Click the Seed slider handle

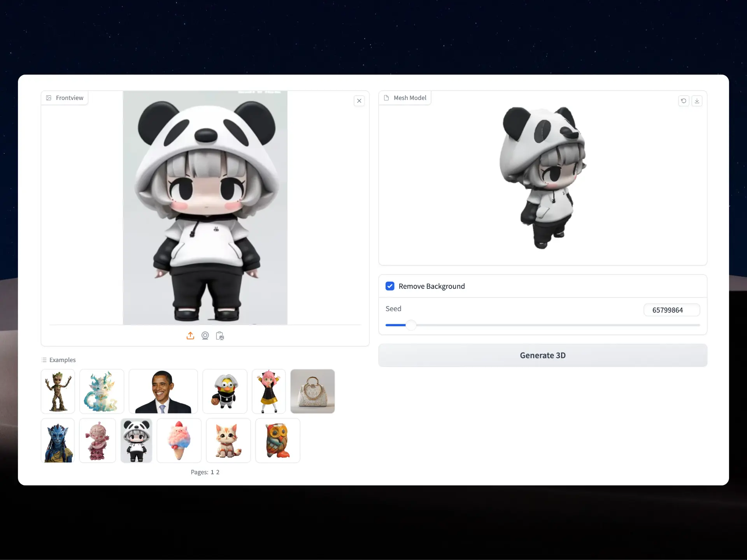(411, 325)
